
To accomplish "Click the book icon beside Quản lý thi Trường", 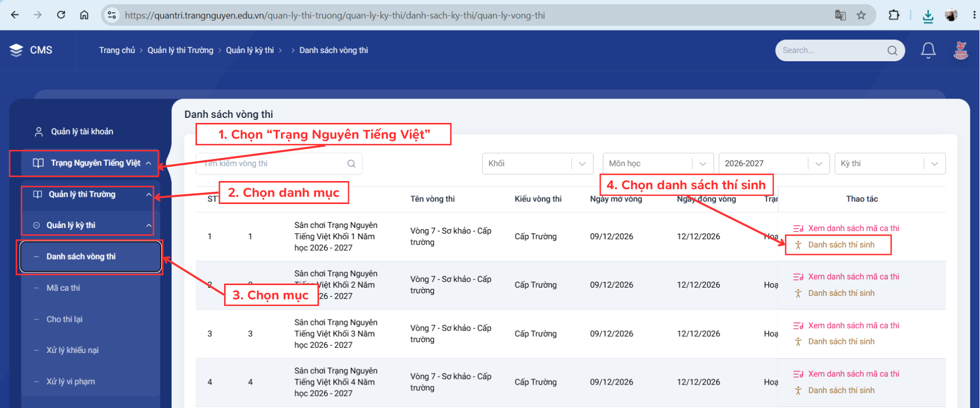I will click(37, 194).
